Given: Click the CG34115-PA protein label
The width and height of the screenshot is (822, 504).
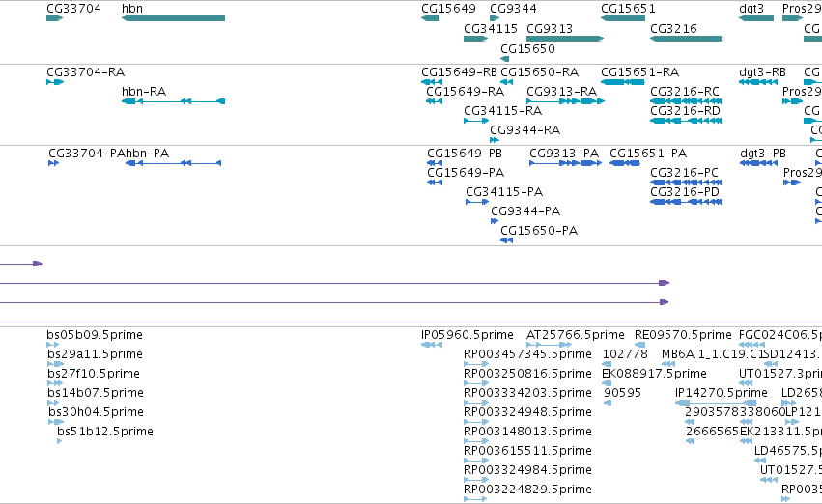Looking at the screenshot, I should [x=504, y=192].
